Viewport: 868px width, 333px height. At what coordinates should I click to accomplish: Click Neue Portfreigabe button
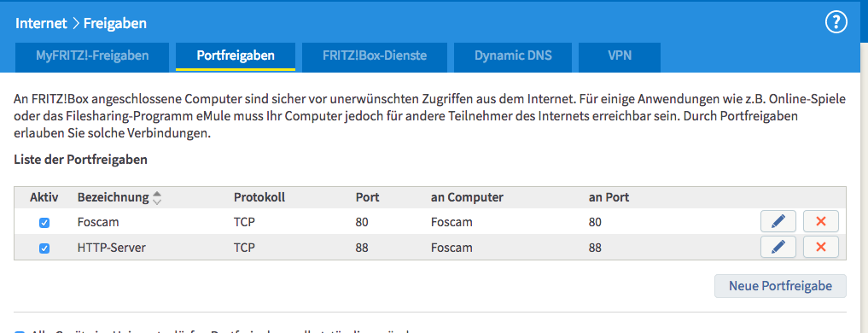click(x=780, y=286)
